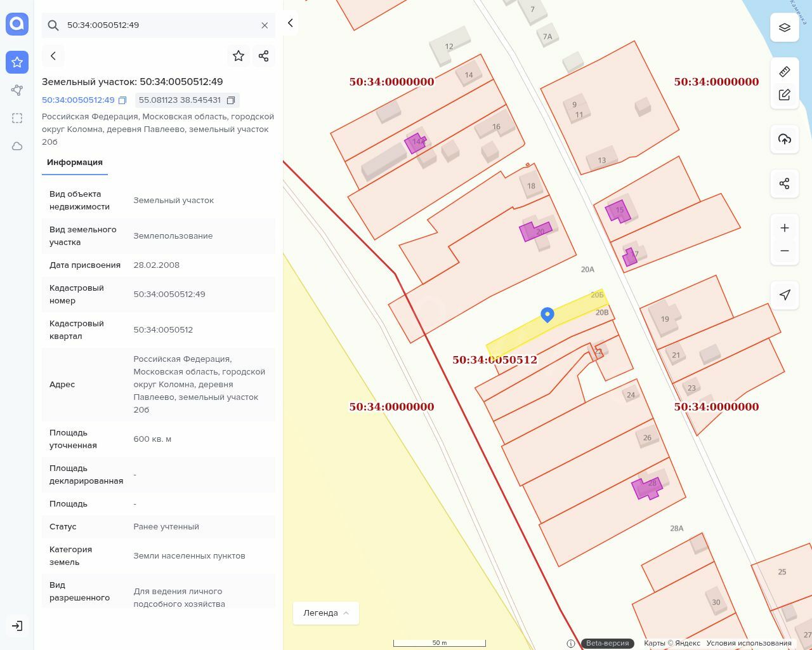This screenshot has width=812, height=650.
Task: Open Favorites in left sidebar
Action: tap(17, 62)
